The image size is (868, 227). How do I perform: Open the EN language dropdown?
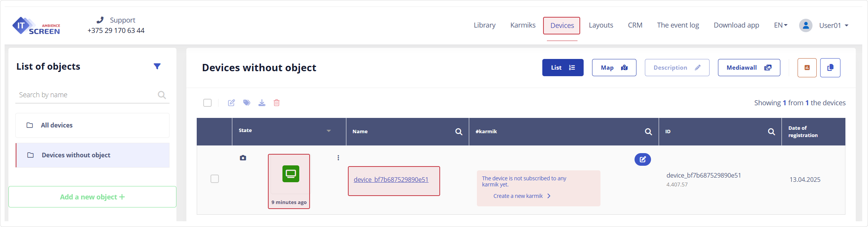coord(780,25)
